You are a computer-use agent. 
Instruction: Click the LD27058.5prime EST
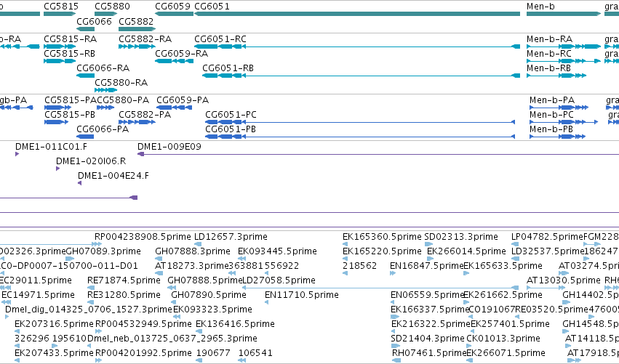(380, 288)
